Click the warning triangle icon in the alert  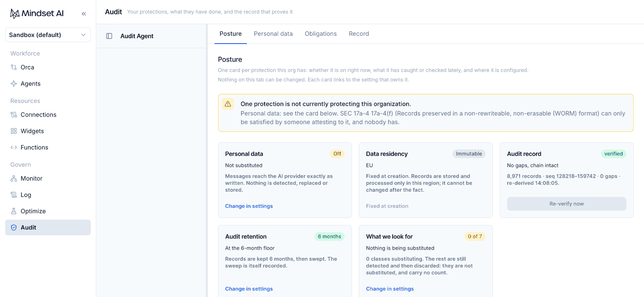pyautogui.click(x=228, y=104)
